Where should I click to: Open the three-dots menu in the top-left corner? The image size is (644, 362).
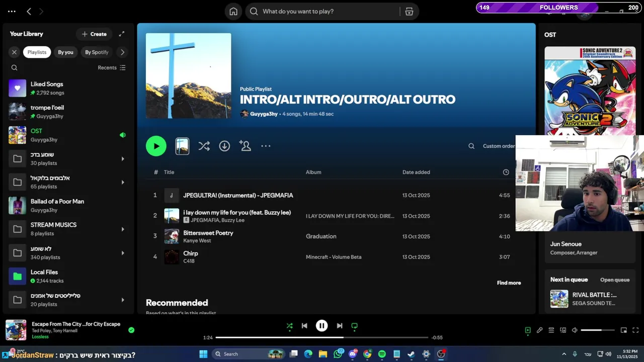(12, 12)
